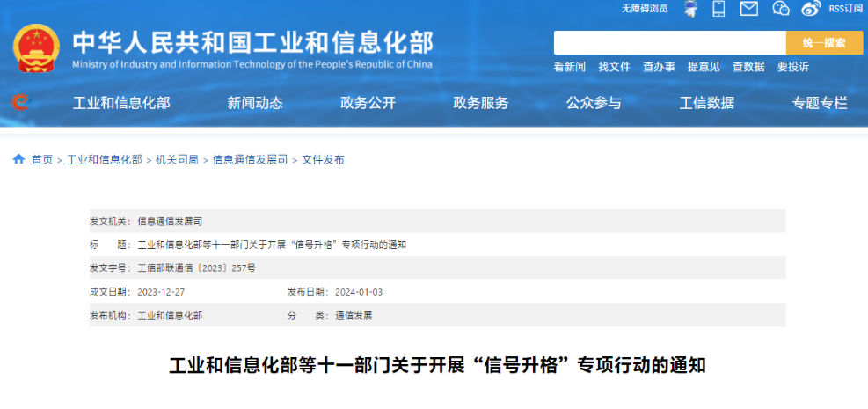Click the site title 中华人民共和国工业和信息化部
This screenshot has width=868, height=409.
point(253,42)
